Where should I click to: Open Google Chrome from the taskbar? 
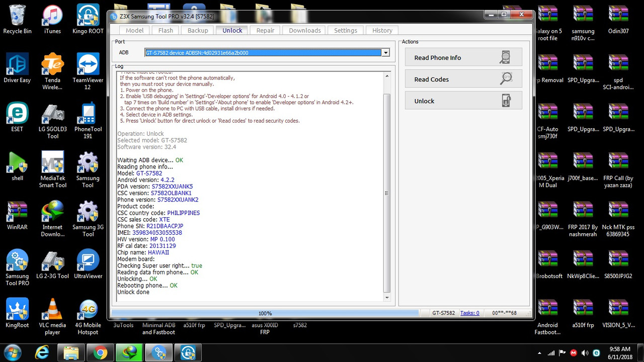click(x=100, y=352)
